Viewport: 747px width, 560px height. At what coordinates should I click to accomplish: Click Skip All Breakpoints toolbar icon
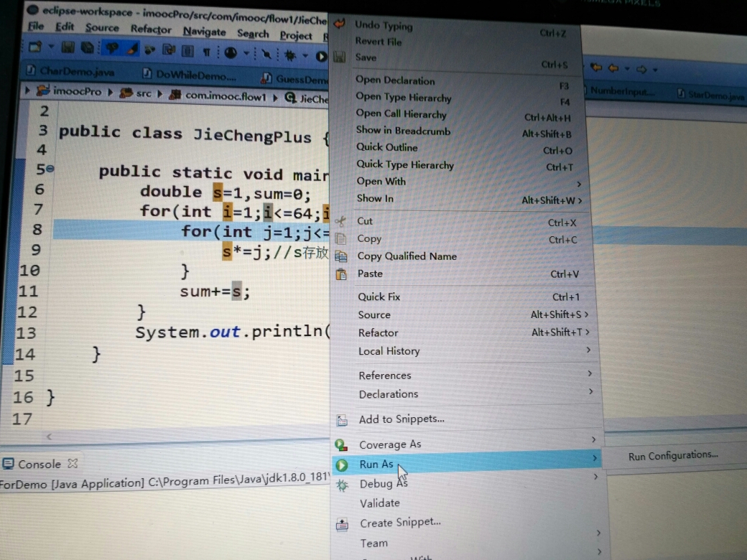[266, 55]
